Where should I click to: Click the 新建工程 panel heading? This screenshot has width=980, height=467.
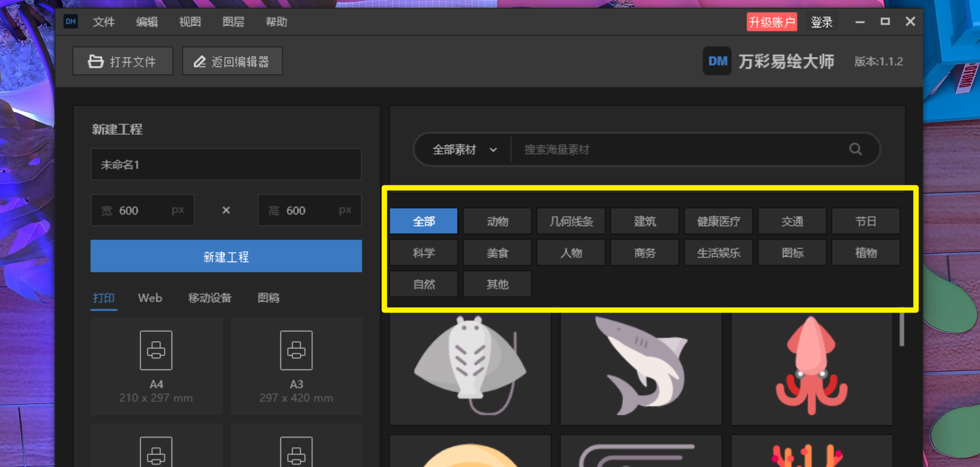(117, 129)
